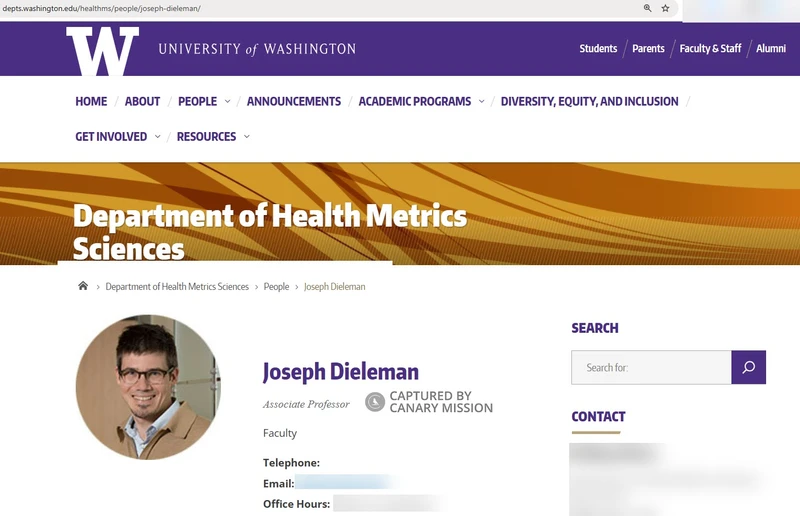Open the ANNOUNCEMENTS menu item
Screen dimensions: 800x516
294,102
